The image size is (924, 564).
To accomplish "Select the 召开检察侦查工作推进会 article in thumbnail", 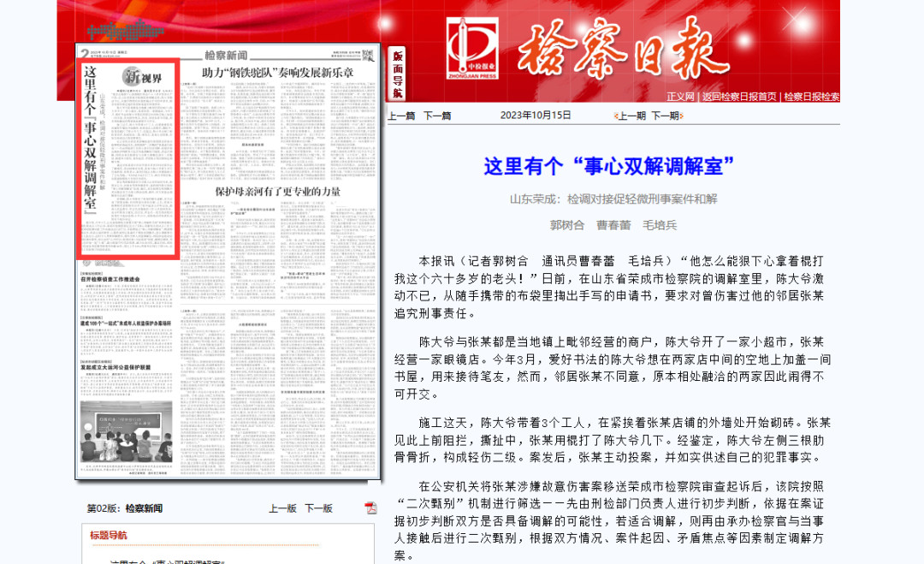I will click(110, 279).
